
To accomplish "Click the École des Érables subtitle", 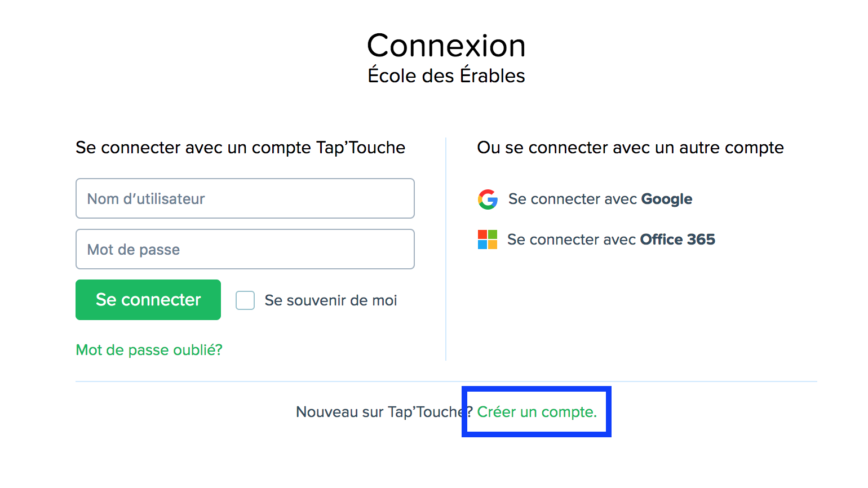I will point(446,76).
